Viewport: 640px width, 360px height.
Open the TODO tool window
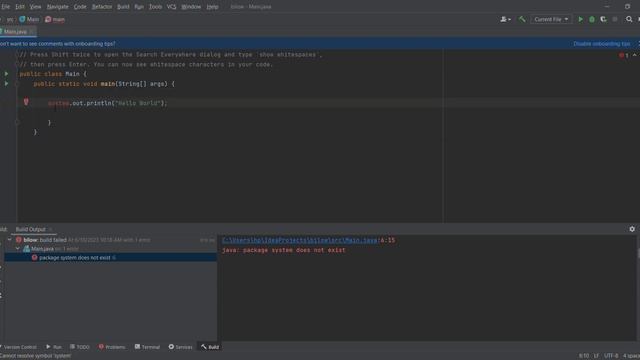pos(80,347)
